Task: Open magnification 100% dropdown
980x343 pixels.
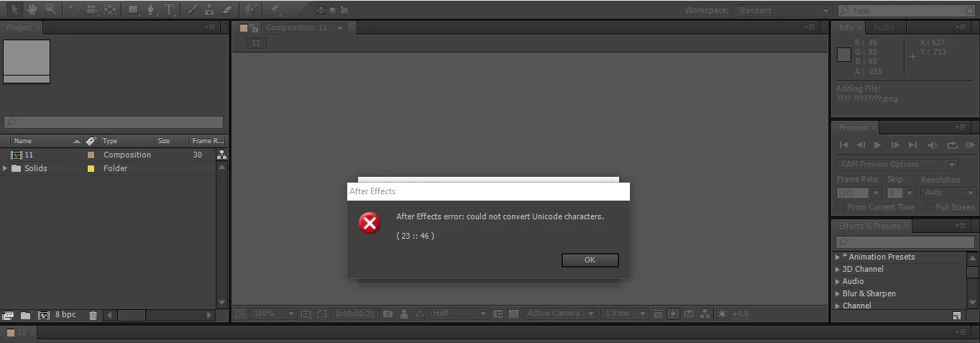Action: point(273,314)
